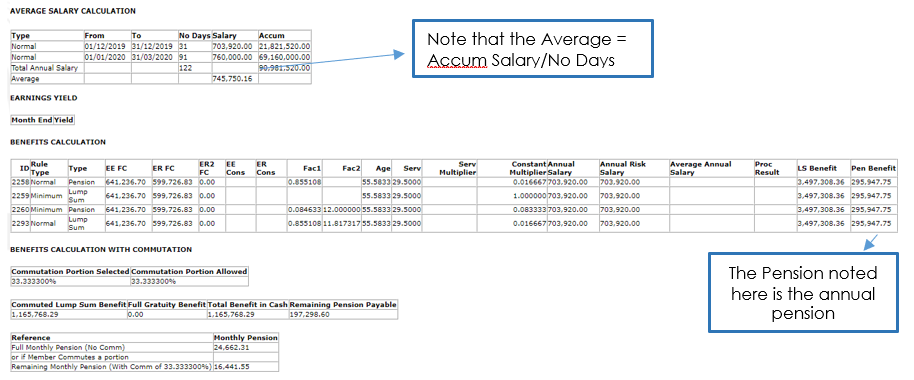This screenshot has height=380, width=914.
Task: Select benefit row ID 2260
Action: click(20, 210)
